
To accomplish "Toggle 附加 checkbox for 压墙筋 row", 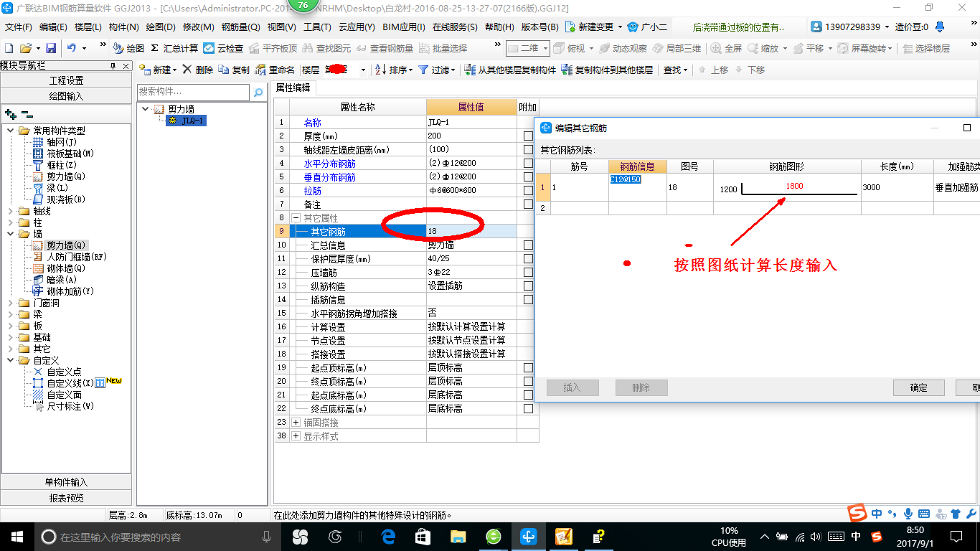I will click(528, 272).
